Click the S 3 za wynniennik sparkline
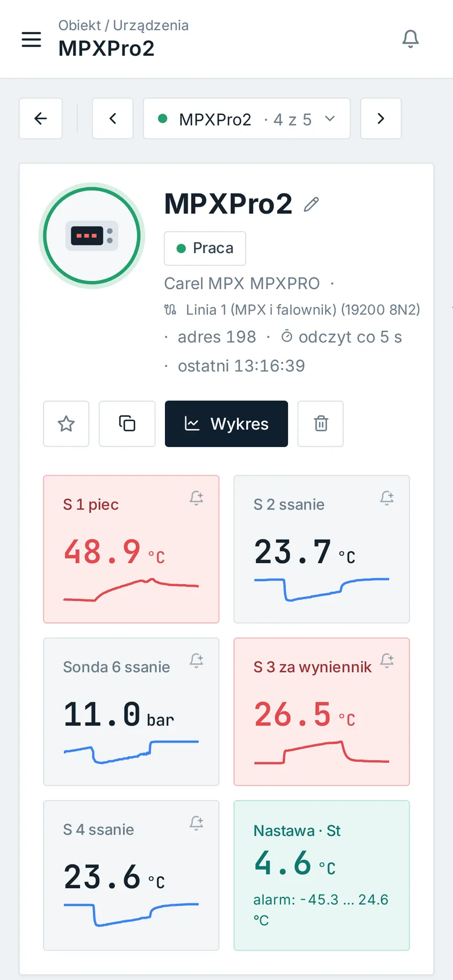 click(x=322, y=752)
